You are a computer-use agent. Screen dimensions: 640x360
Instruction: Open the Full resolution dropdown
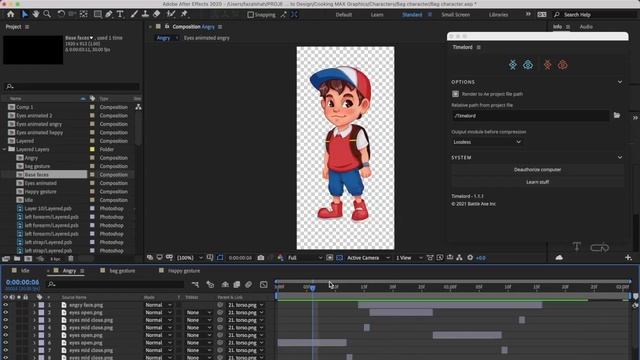pos(304,258)
